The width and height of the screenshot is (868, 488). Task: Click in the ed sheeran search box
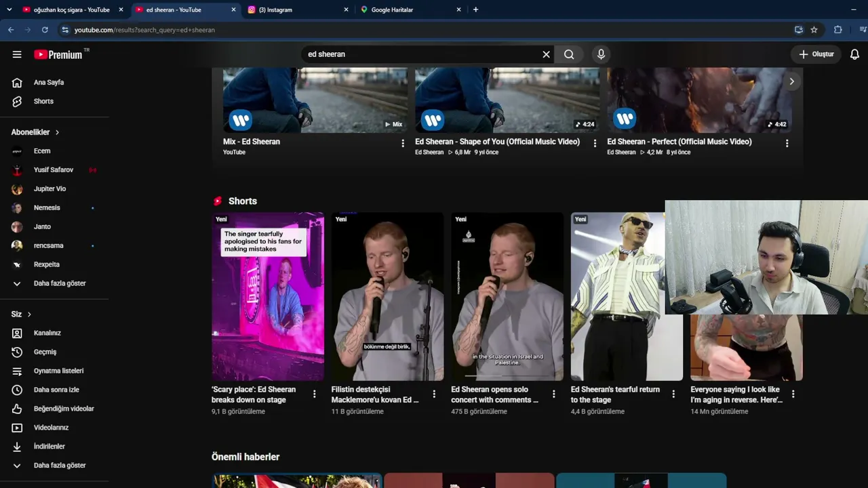coord(420,54)
